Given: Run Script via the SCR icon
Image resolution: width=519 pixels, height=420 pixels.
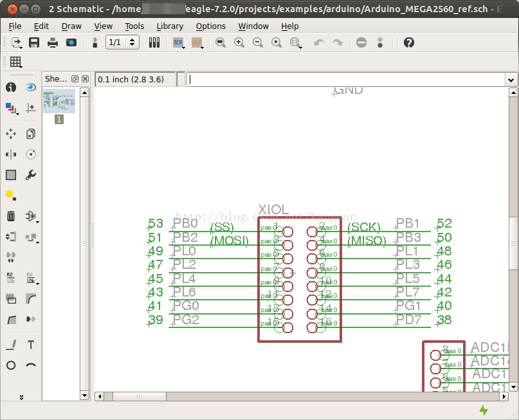Looking at the screenshot, I should coord(178,42).
